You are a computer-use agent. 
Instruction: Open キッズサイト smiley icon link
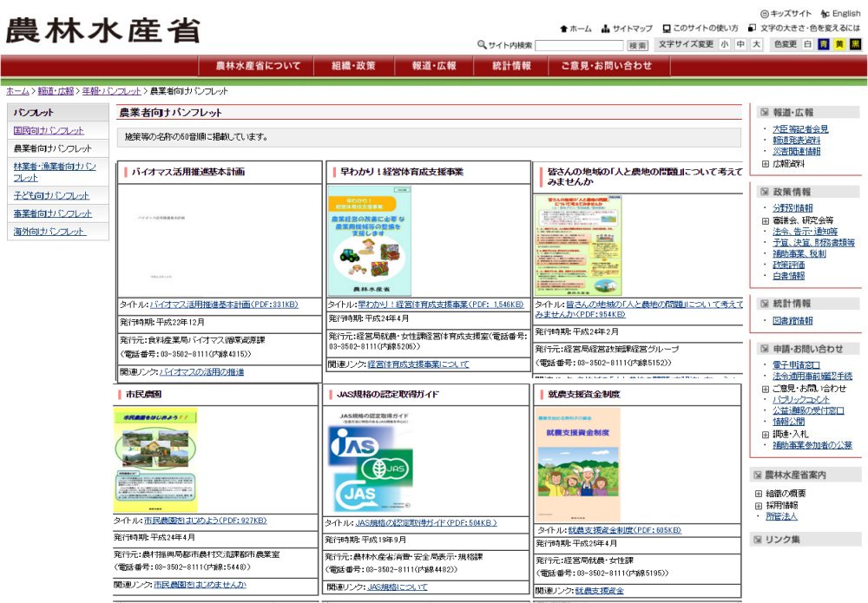765,14
